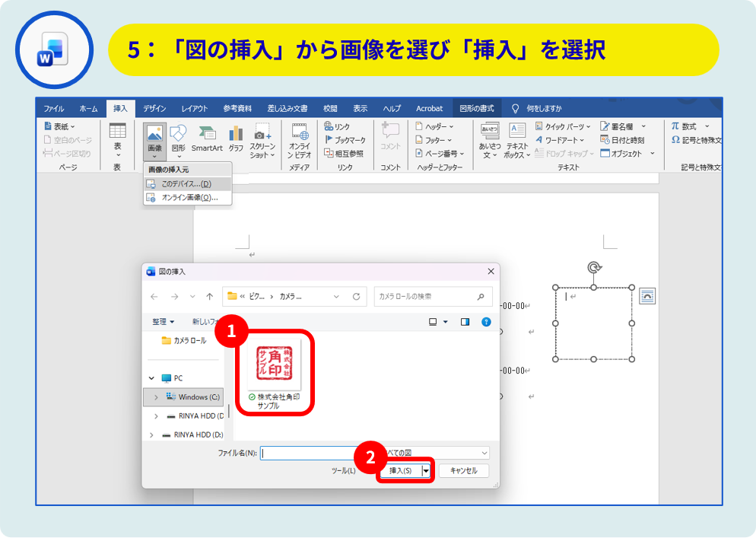
Task: Expand the Windows (C:) drive node
Action: coord(156,397)
